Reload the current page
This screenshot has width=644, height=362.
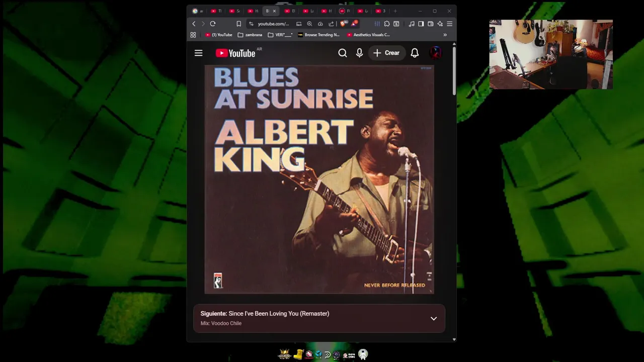coord(213,24)
